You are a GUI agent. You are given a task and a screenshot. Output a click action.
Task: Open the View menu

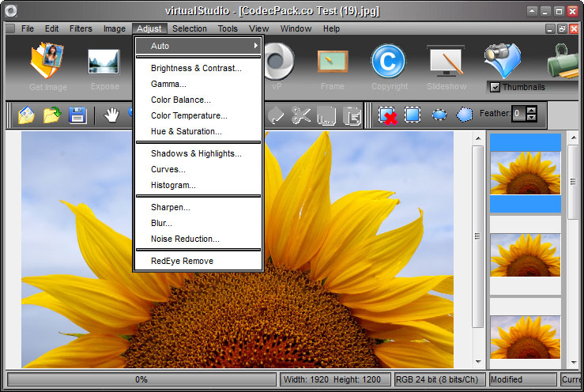pyautogui.click(x=259, y=28)
